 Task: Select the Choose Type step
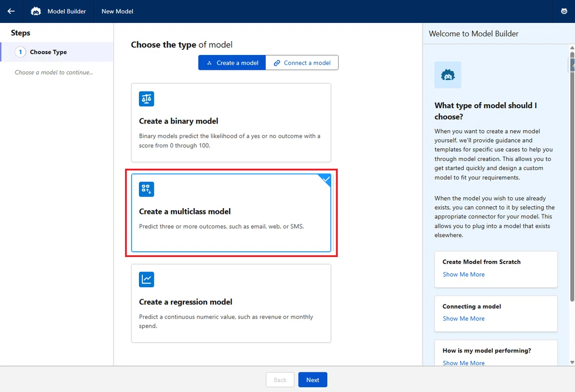[x=57, y=52]
